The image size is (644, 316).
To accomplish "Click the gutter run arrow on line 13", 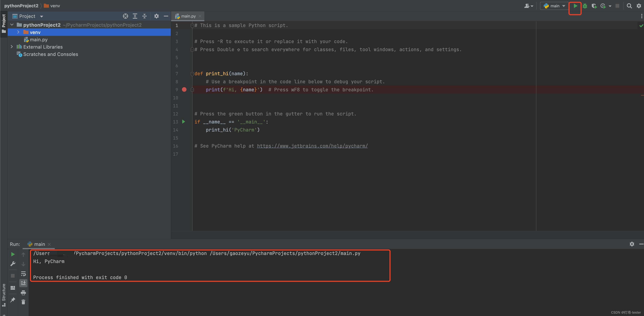I will point(184,122).
